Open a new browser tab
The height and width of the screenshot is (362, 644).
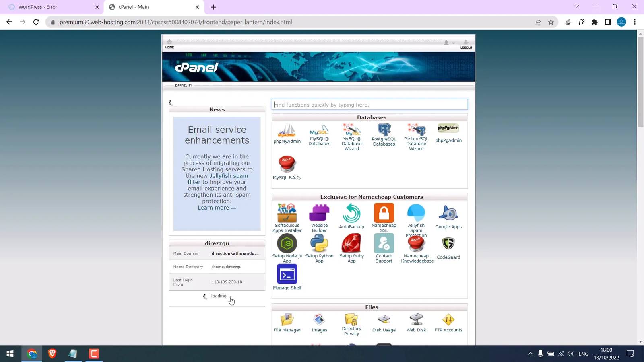pos(213,7)
